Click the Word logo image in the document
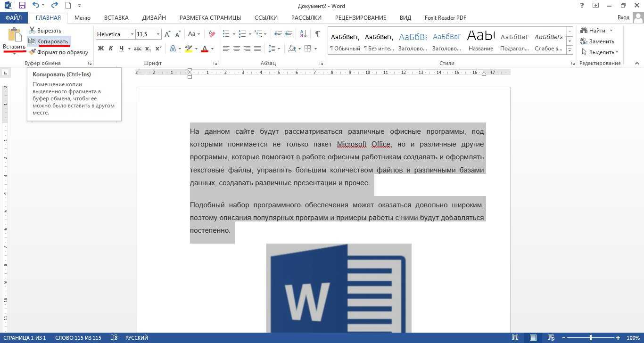This screenshot has height=343, width=644. (x=339, y=288)
